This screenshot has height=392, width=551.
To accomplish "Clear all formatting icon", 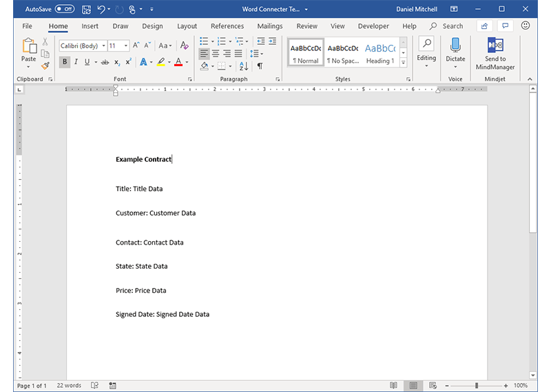I will pos(184,45).
